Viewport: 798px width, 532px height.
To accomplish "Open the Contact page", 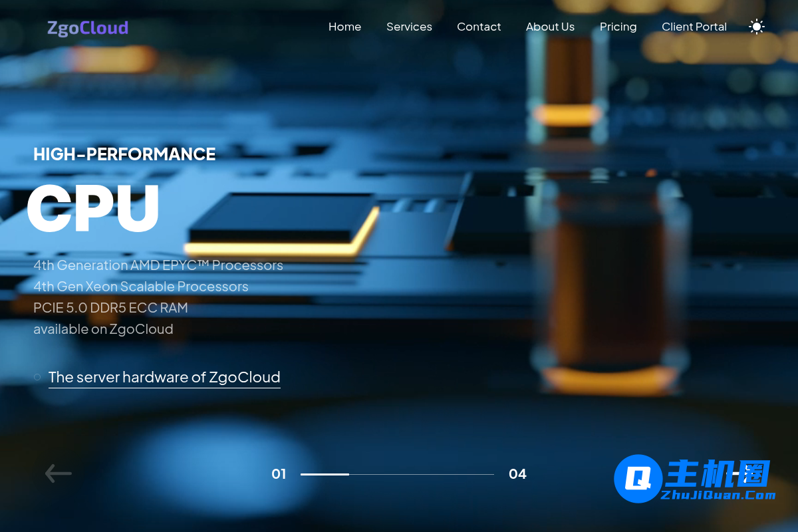I will point(479,27).
